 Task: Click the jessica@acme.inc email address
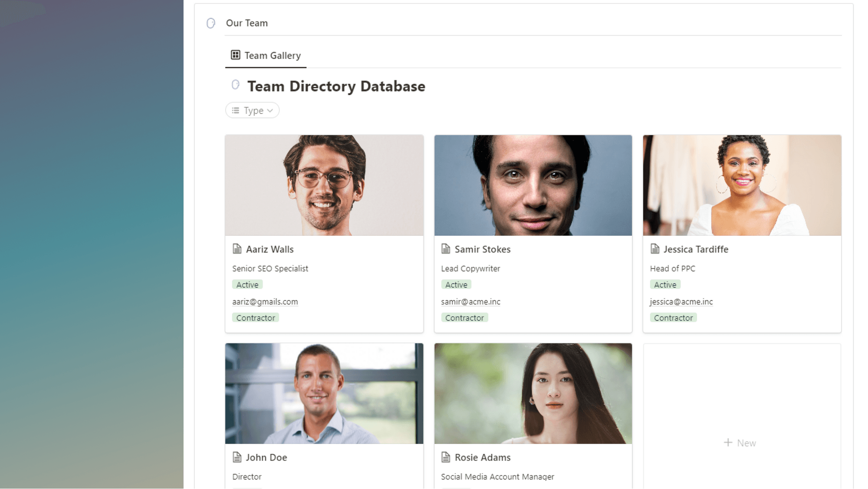click(x=681, y=301)
